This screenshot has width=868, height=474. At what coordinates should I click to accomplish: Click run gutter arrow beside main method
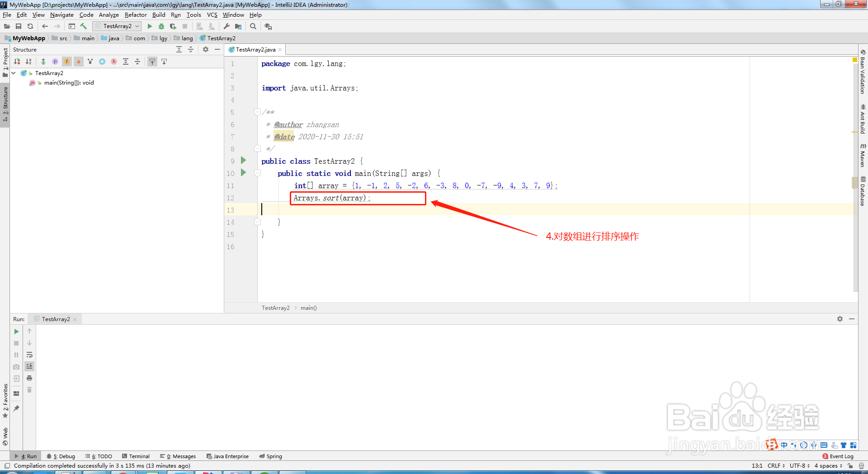[x=244, y=173]
